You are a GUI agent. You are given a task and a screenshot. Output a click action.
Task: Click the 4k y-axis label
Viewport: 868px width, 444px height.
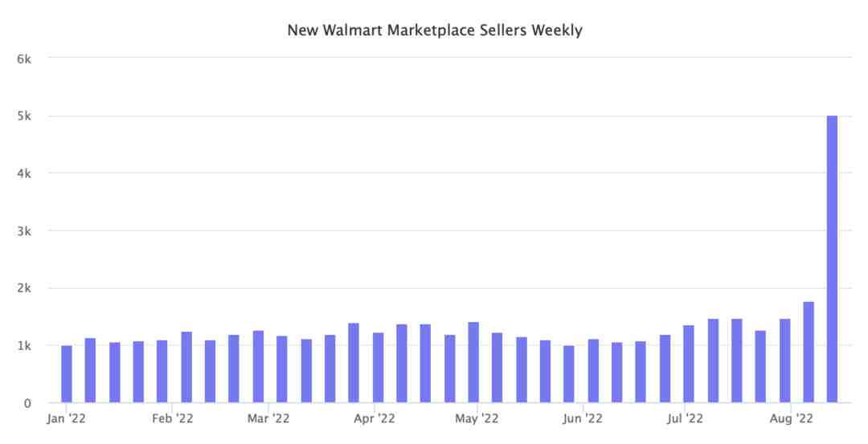point(24,173)
